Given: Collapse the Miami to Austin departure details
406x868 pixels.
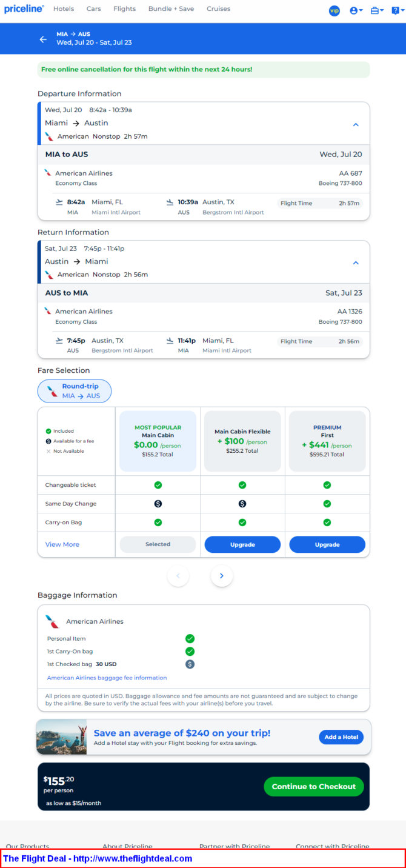Looking at the screenshot, I should (x=356, y=124).
